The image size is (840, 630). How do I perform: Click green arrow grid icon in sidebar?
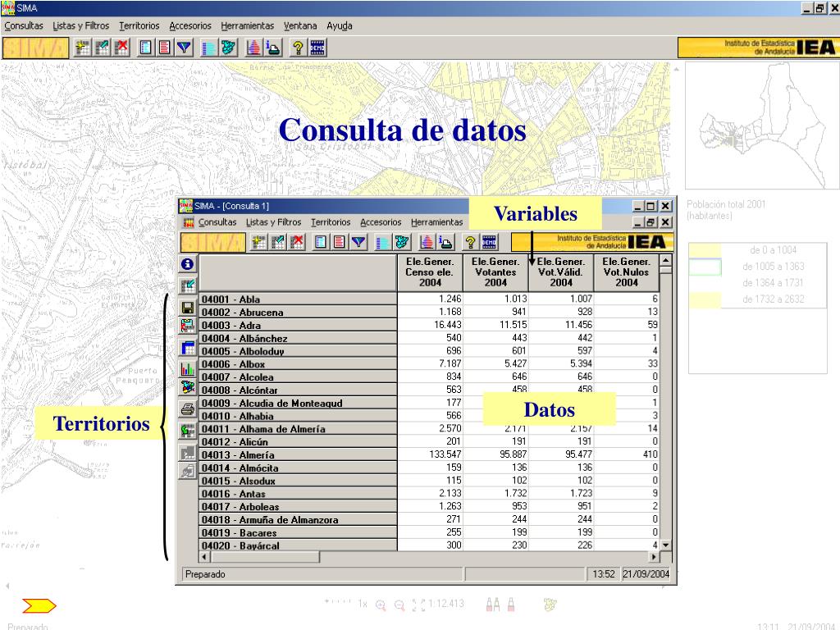[x=188, y=430]
